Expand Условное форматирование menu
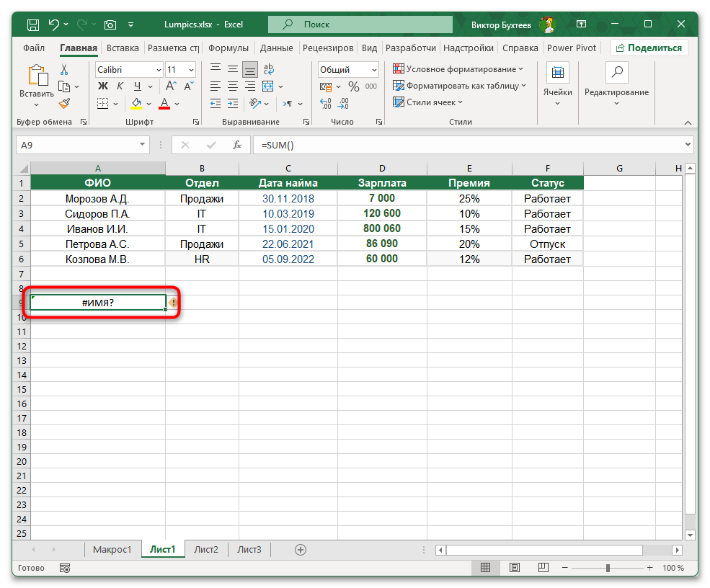Screen dimensions: 710x588 point(458,68)
